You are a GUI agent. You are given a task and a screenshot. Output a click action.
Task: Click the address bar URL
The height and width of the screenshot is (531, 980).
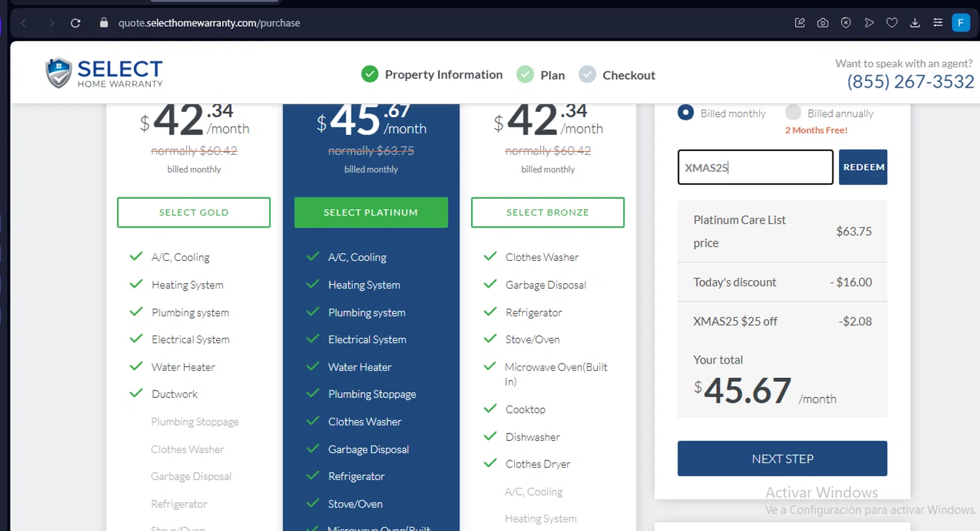pyautogui.click(x=209, y=23)
